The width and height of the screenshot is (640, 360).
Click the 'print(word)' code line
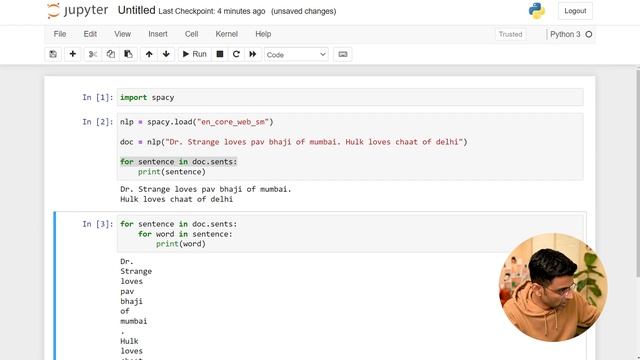[x=180, y=244]
